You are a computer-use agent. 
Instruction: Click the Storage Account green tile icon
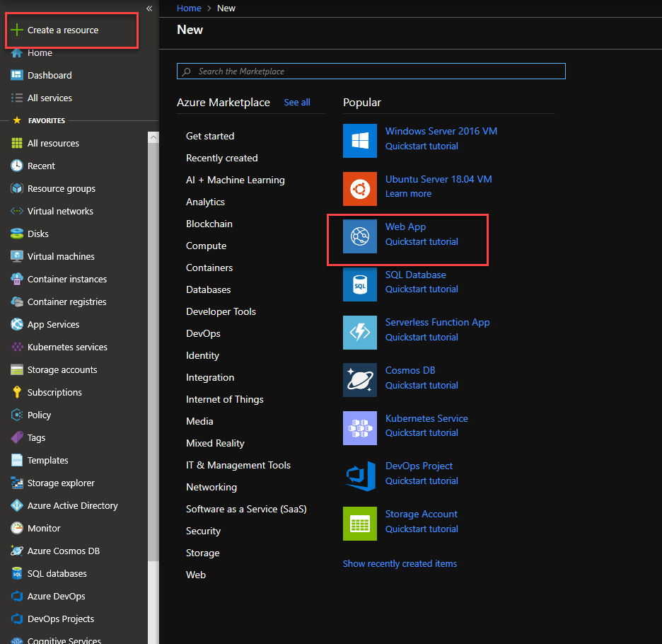[360, 524]
